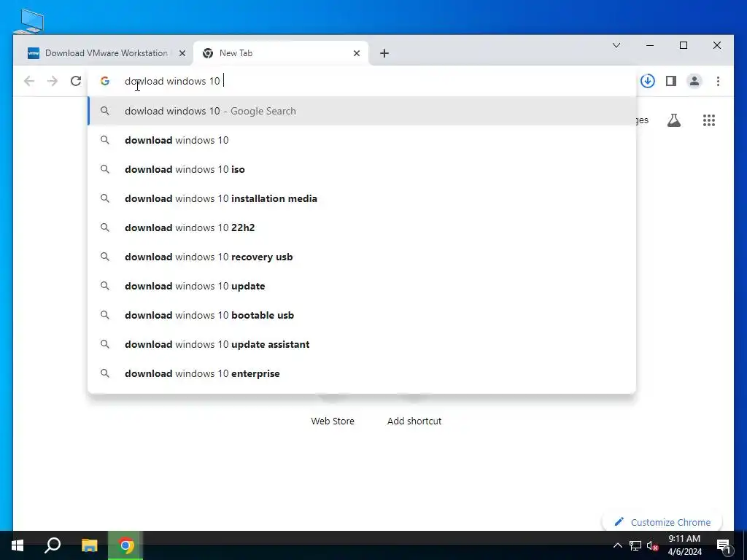Open the Chrome profile avatar icon
The width and height of the screenshot is (747, 560).
pyautogui.click(x=694, y=81)
